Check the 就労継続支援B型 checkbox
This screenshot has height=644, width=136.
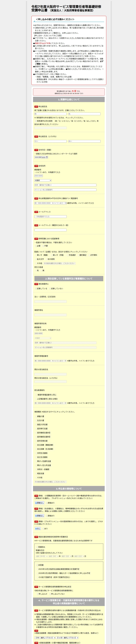pyautogui.click(x=36, y=437)
